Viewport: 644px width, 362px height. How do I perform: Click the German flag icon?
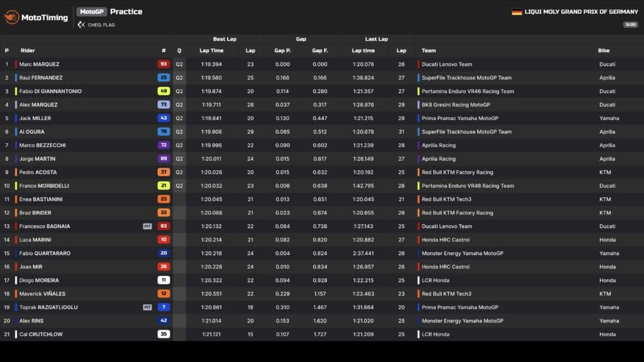[517, 12]
